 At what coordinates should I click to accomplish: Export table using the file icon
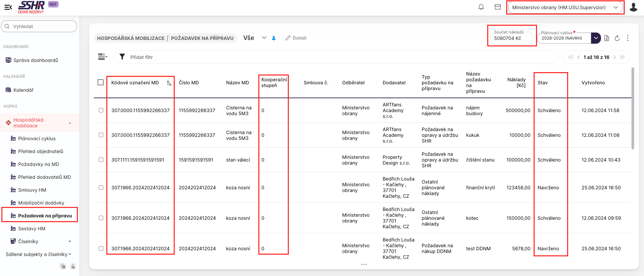pos(606,38)
